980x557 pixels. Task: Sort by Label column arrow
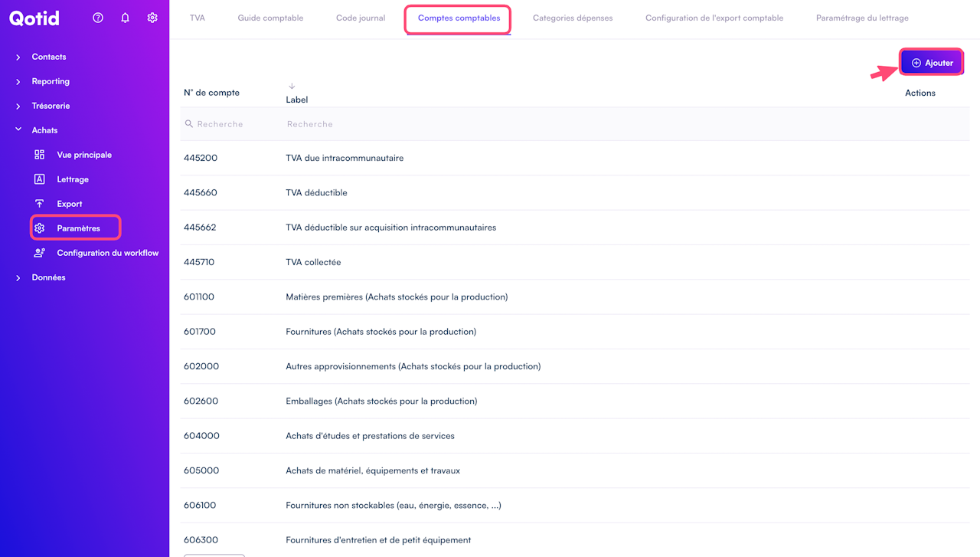(292, 86)
